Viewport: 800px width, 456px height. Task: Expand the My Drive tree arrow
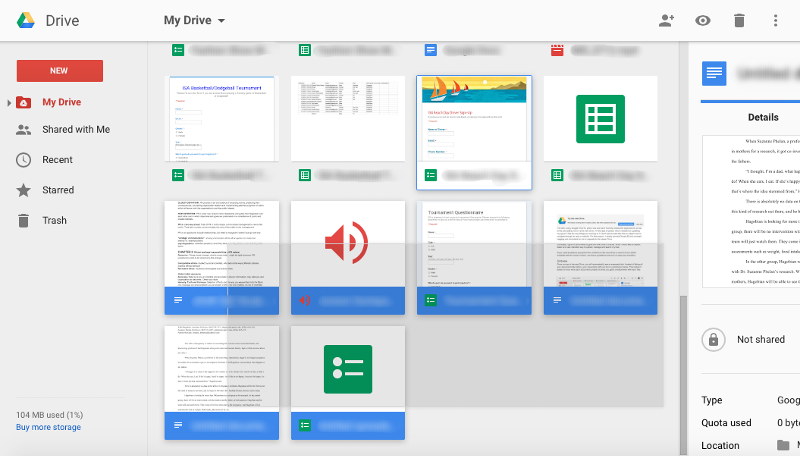tap(9, 103)
